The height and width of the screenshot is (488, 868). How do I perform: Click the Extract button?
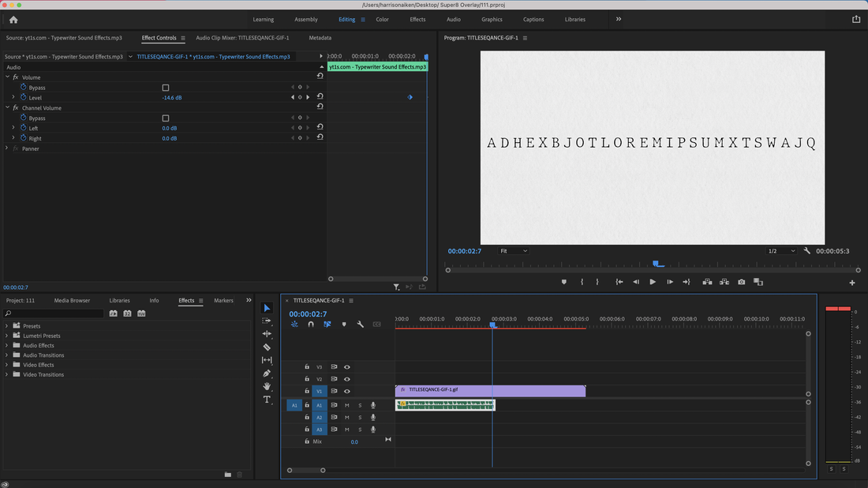coord(724,282)
